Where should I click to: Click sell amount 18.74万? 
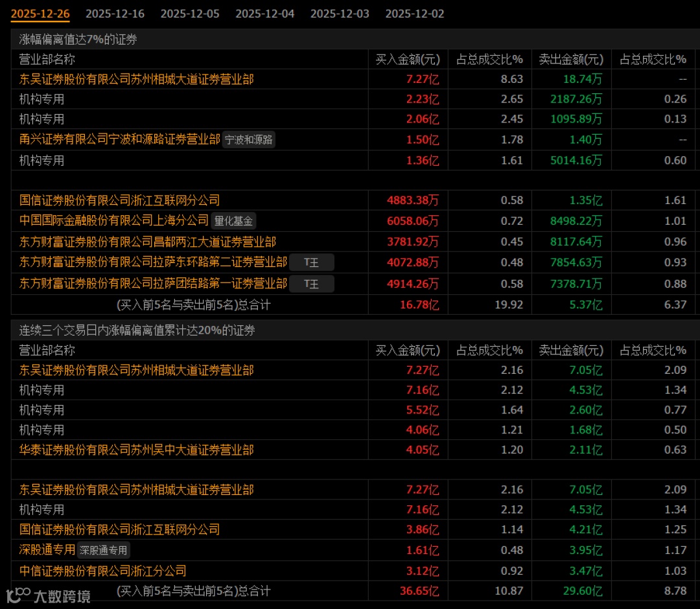point(583,79)
